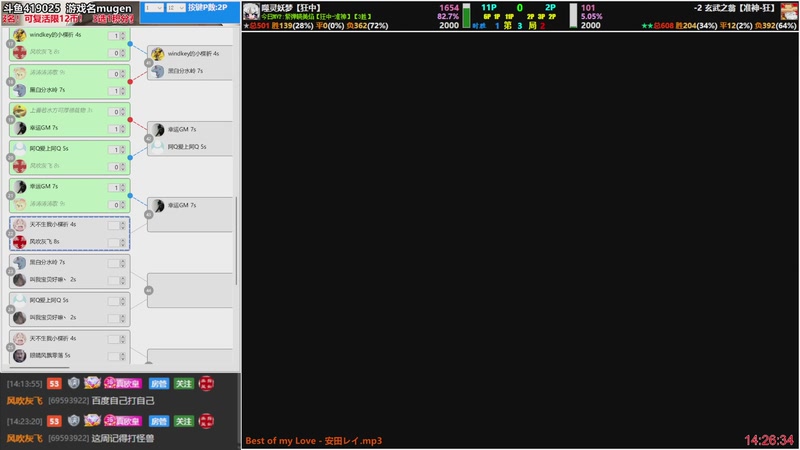Screen dimensions: 800x450
Task: Click 阿Q爱上阿Q avatar in match 20
Action: click(x=19, y=149)
